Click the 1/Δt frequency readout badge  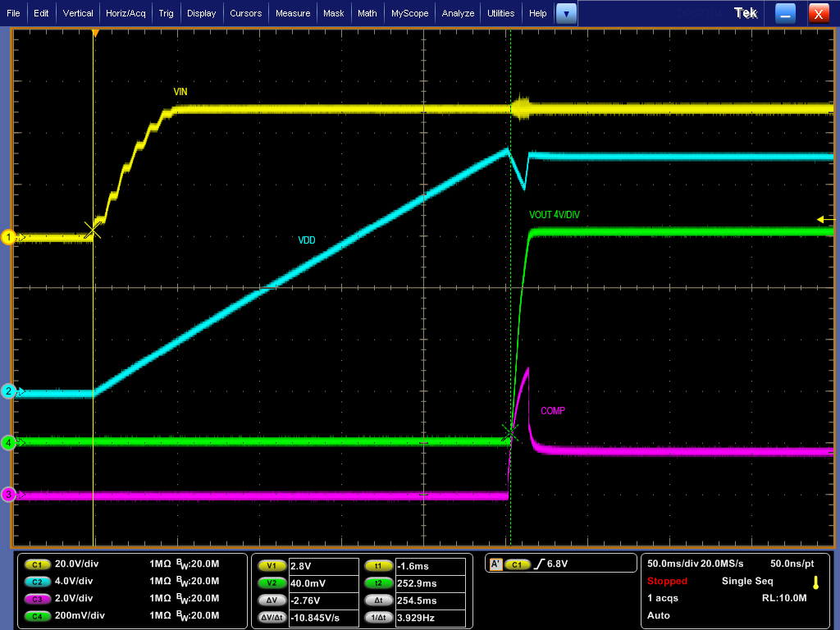[378, 617]
